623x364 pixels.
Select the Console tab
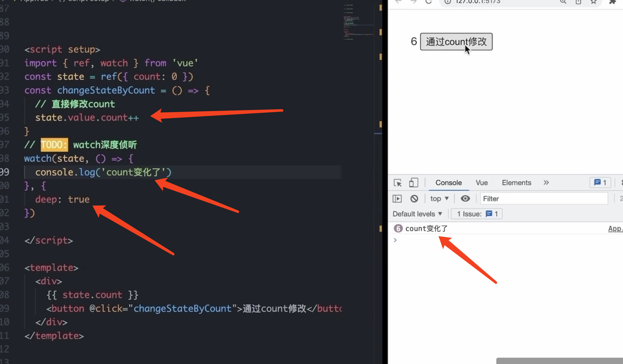click(x=448, y=183)
